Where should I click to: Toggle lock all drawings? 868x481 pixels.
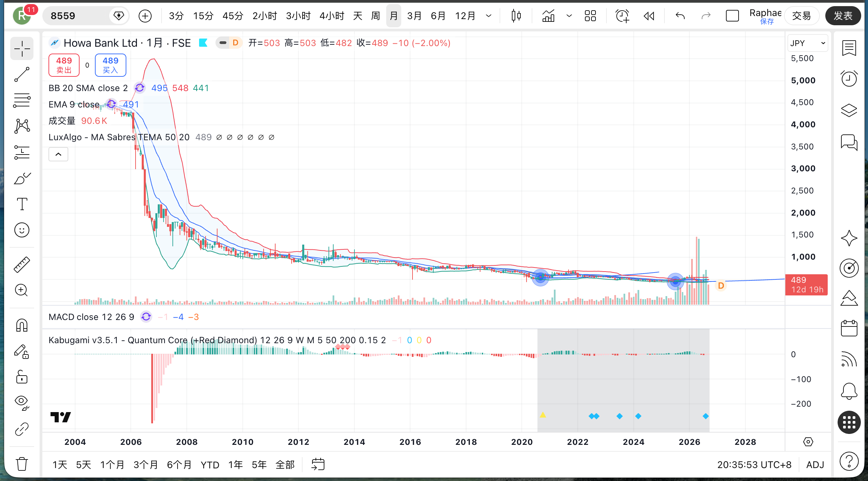click(x=22, y=377)
